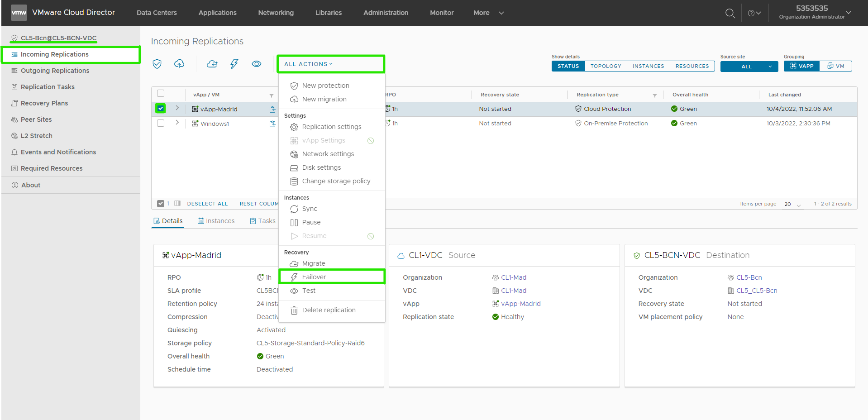This screenshot has width=868, height=420.
Task: Show INSTANCES details
Action: [648, 66]
